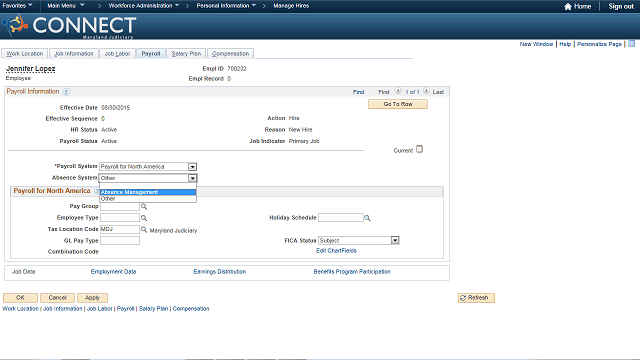This screenshot has height=360, width=640.
Task: Click into the GL Pay Type field
Action: point(120,241)
